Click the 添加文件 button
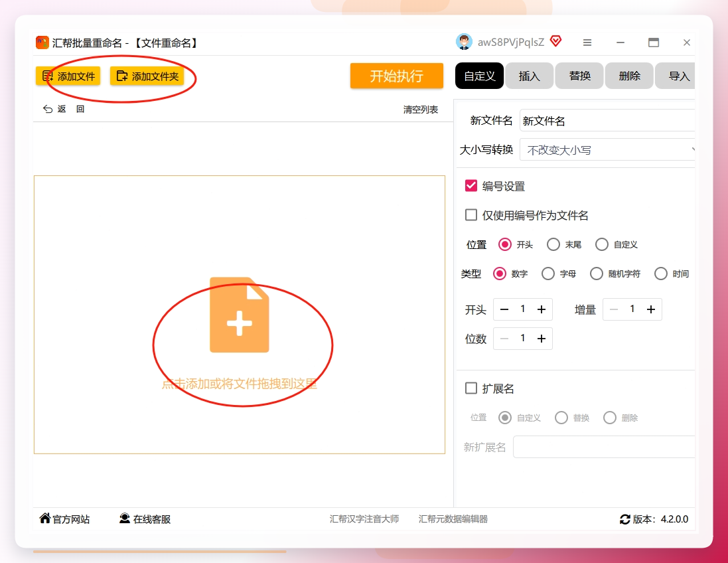 (x=68, y=76)
